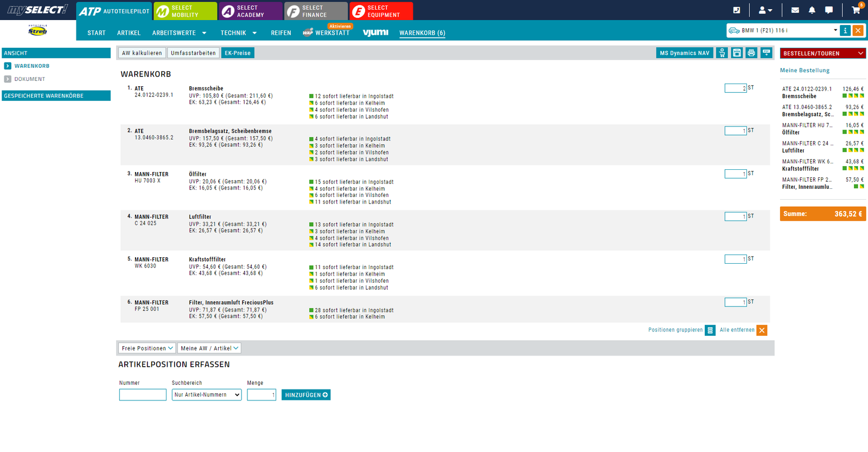Open the Freie Positionen dropdown

[x=146, y=348]
